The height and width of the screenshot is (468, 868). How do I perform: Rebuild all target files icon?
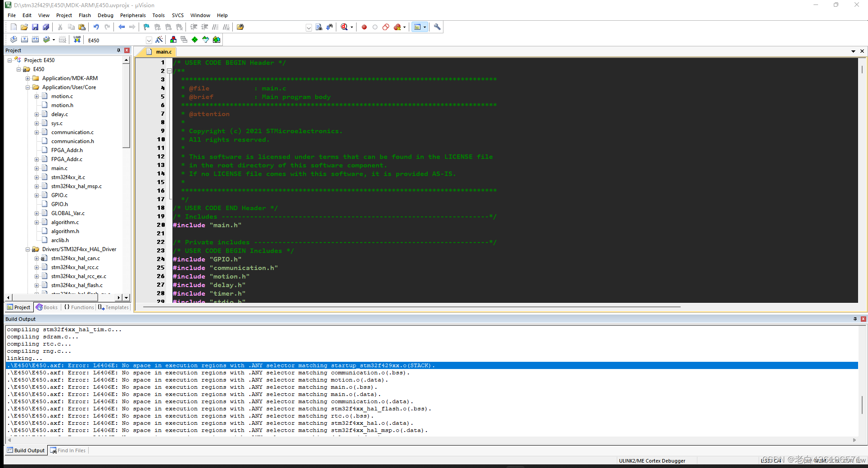pyautogui.click(x=35, y=40)
